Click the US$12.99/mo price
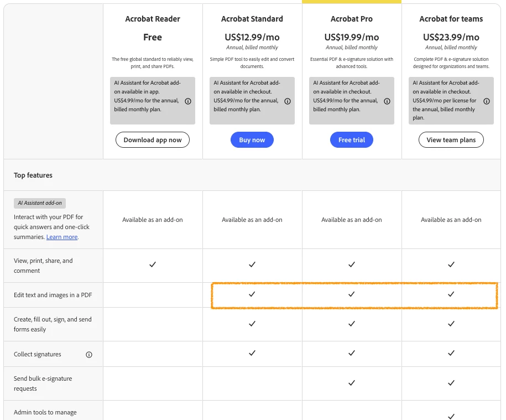 [252, 37]
